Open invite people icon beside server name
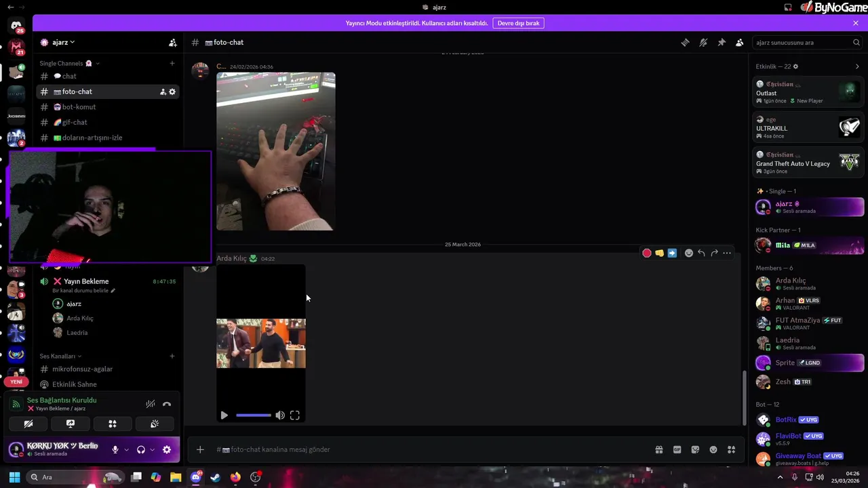Viewport: 868px width, 488px height. click(173, 42)
